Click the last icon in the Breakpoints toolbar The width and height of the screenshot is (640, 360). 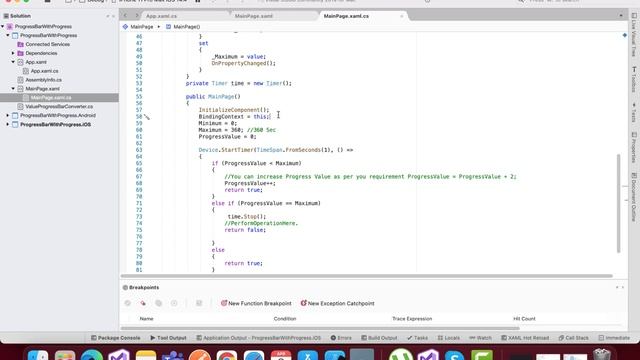click(x=199, y=303)
